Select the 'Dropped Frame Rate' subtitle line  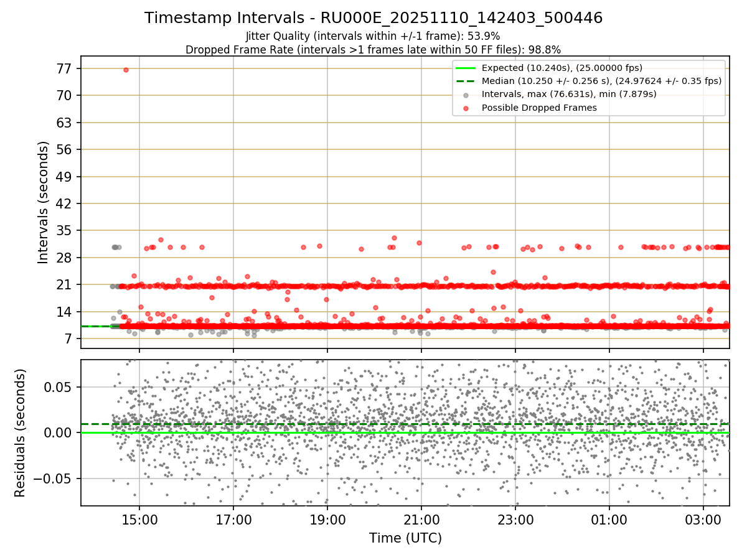pyautogui.click(x=374, y=50)
